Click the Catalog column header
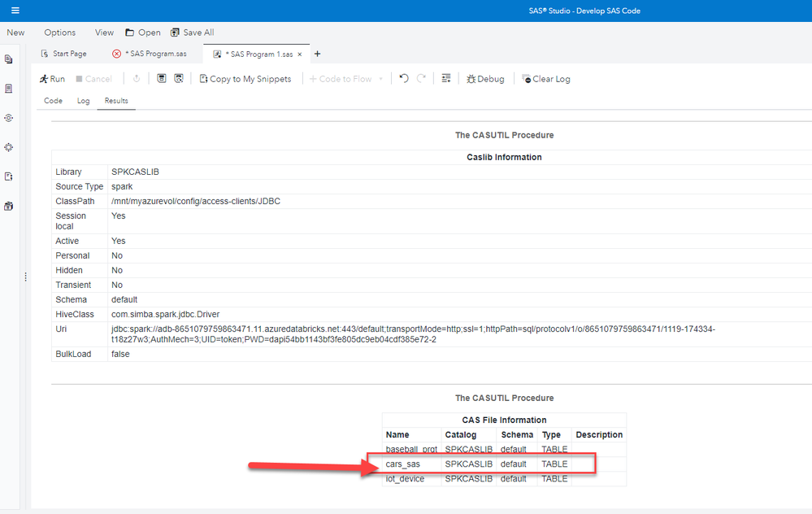The image size is (812, 514). tap(460, 435)
